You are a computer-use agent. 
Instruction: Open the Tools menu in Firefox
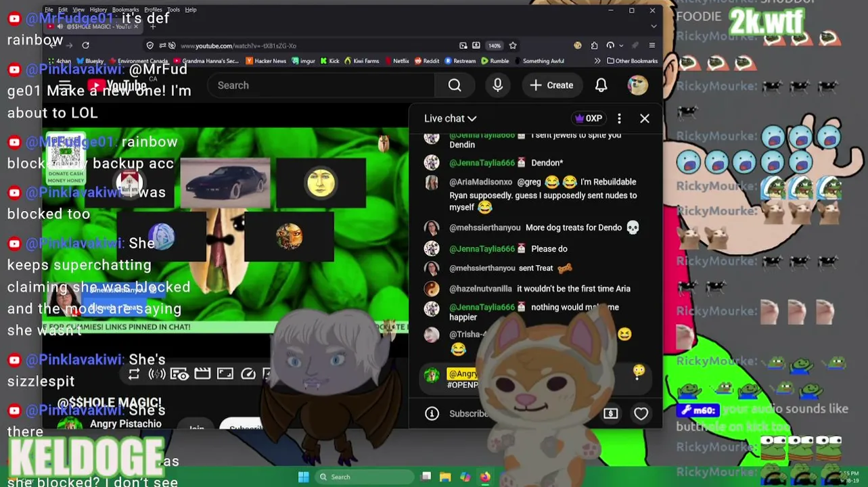173,9
